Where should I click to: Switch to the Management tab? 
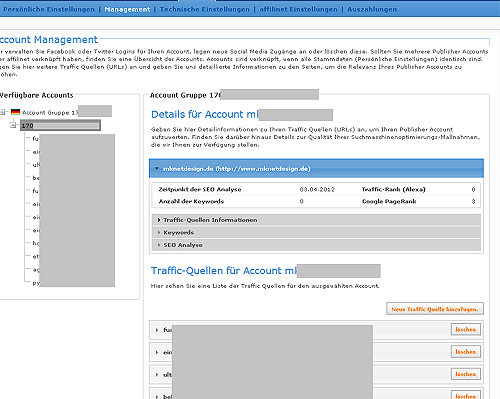click(x=127, y=9)
